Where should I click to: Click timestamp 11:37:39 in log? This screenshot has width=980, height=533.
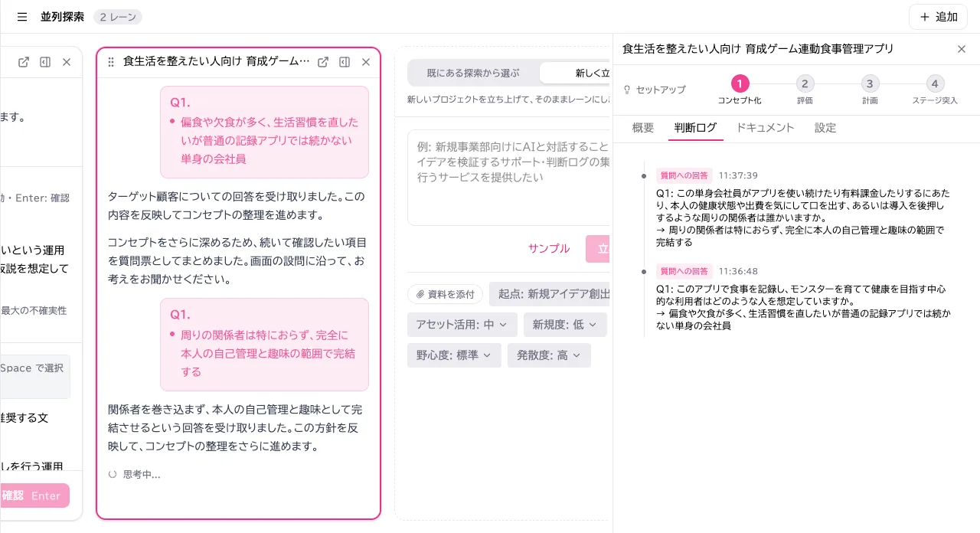click(738, 175)
